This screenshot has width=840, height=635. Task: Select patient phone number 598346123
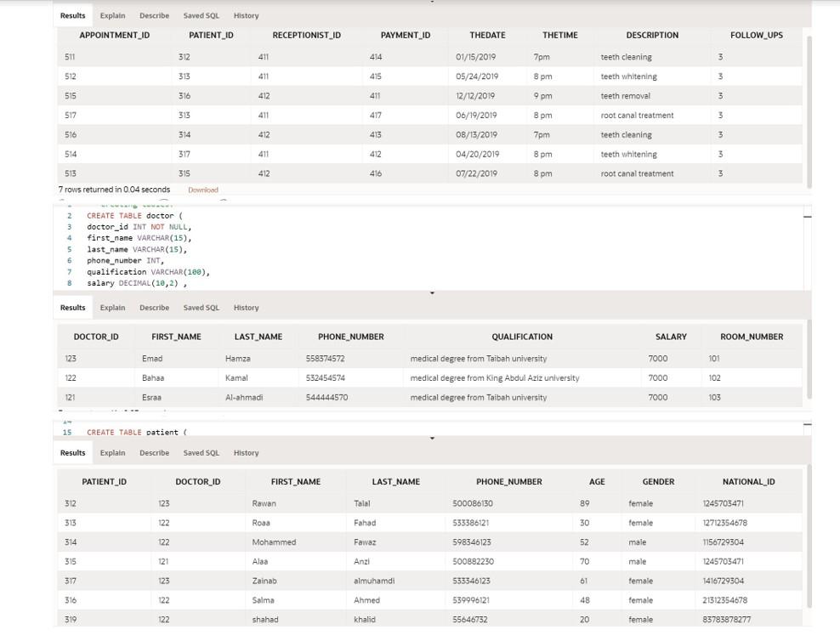click(471, 542)
